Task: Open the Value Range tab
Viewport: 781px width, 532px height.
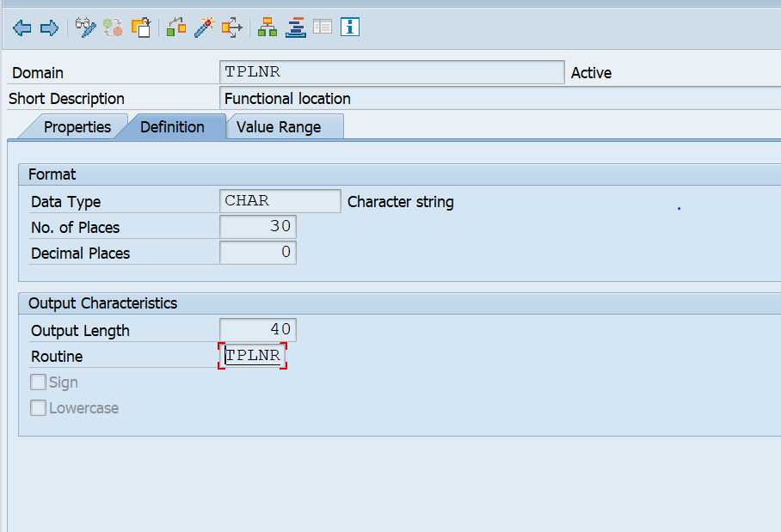Action: coord(279,127)
